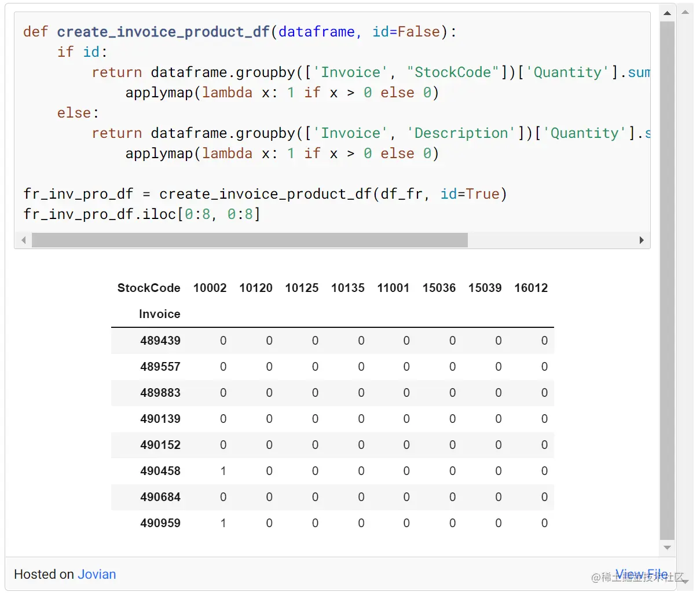700x599 pixels.
Task: Click the Hosted on footer text
Action: pyautogui.click(x=44, y=574)
